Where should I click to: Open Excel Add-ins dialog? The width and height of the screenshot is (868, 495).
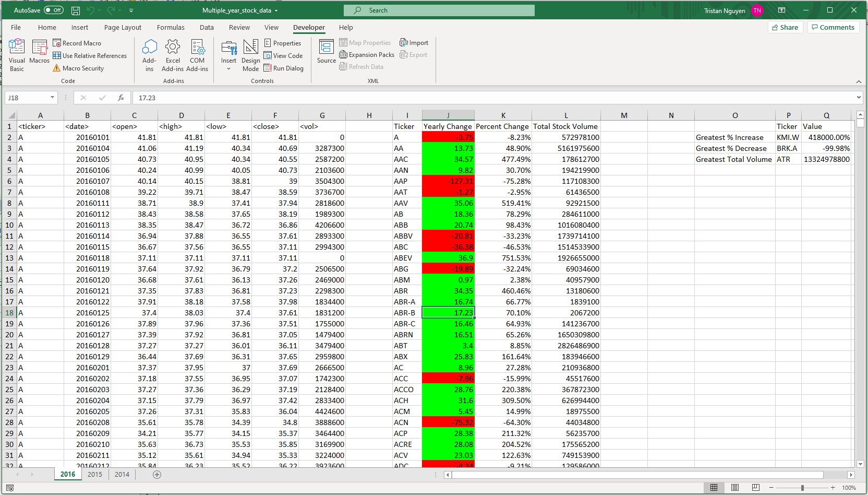coord(173,55)
